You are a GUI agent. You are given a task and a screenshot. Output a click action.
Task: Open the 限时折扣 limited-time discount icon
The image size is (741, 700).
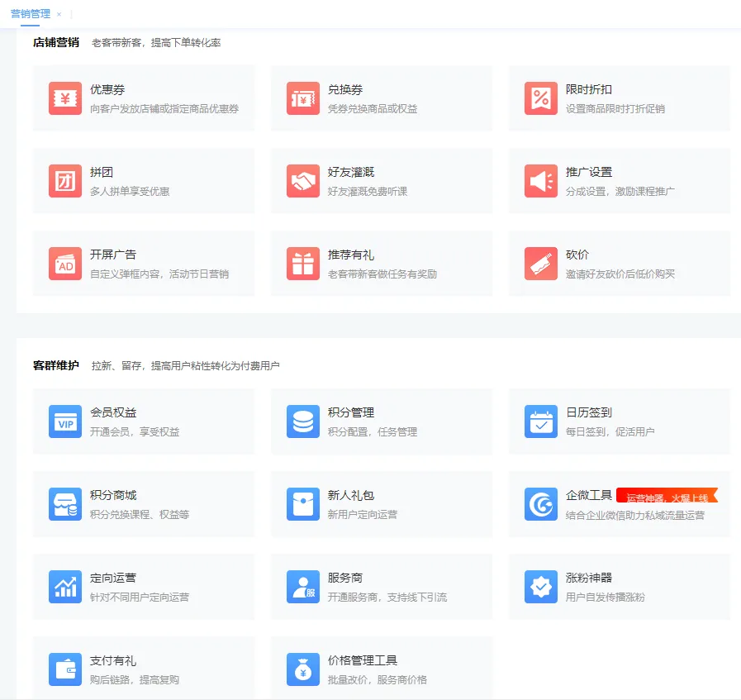point(540,98)
